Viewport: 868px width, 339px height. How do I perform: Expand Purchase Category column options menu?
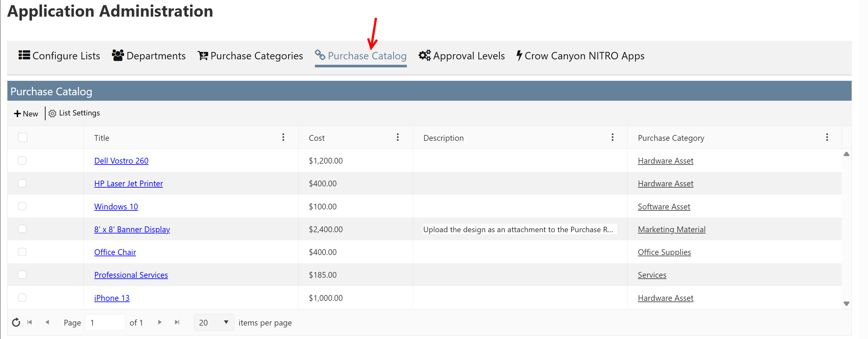coord(827,138)
